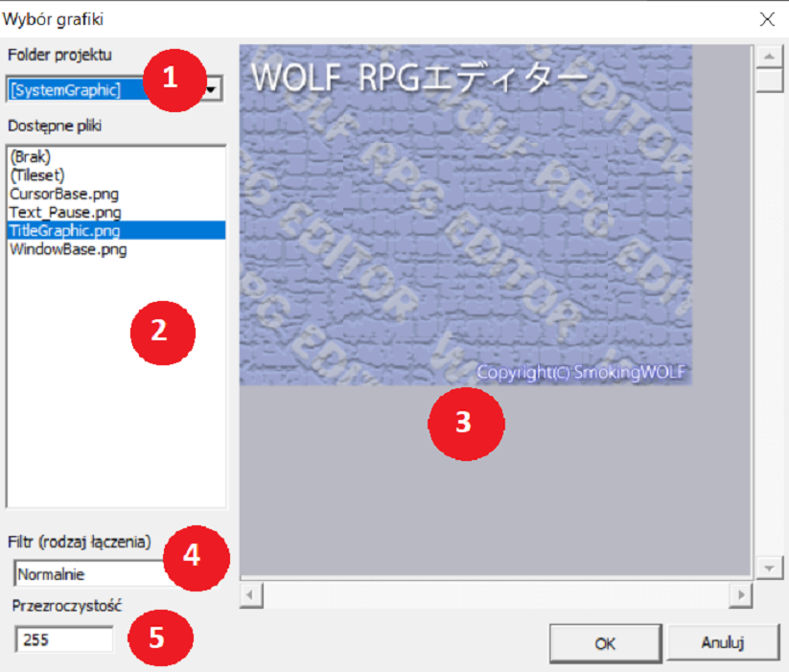Pick Text_Pause.png from the list
Screen dimensions: 789x672
pos(65,212)
